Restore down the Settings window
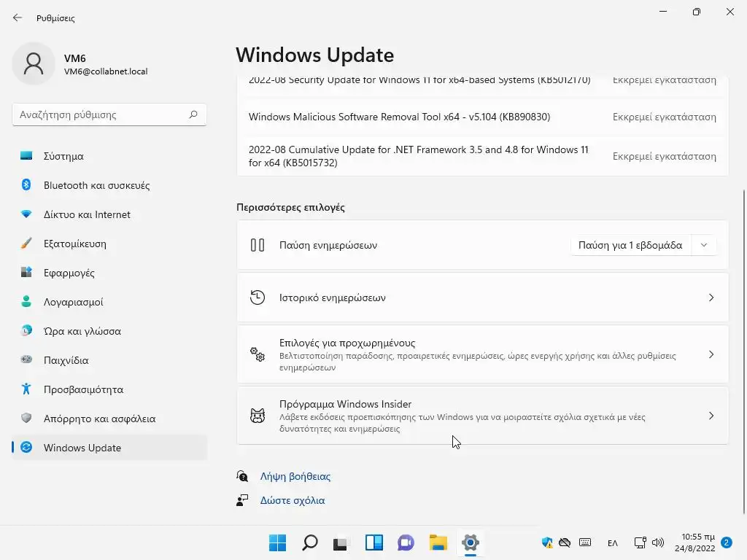The image size is (747, 560). pyautogui.click(x=697, y=12)
